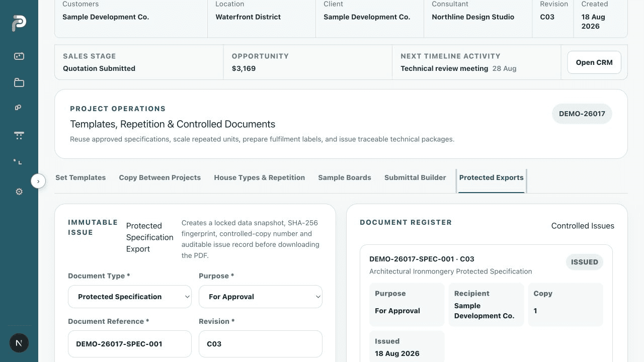644x362 pixels.
Task: Open the corner bracket icon in the sidebar
Action: click(x=18, y=161)
